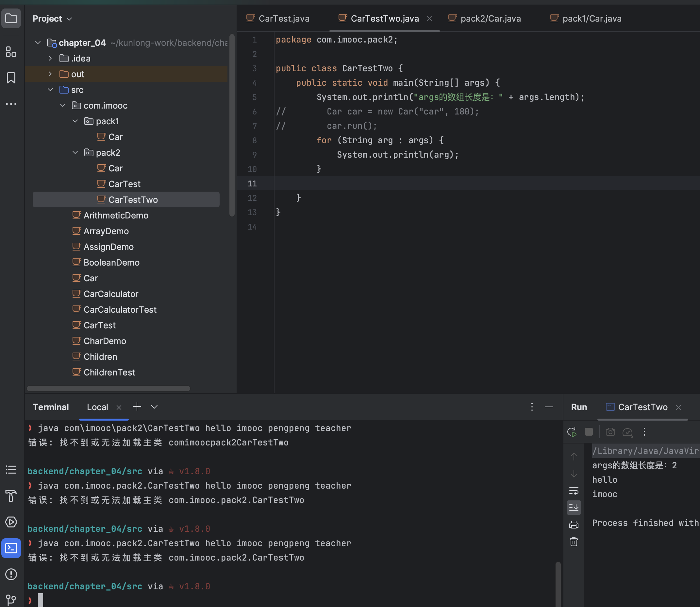Open Terminal options kebab menu
Viewport: 700px width, 607px height.
pyautogui.click(x=532, y=407)
